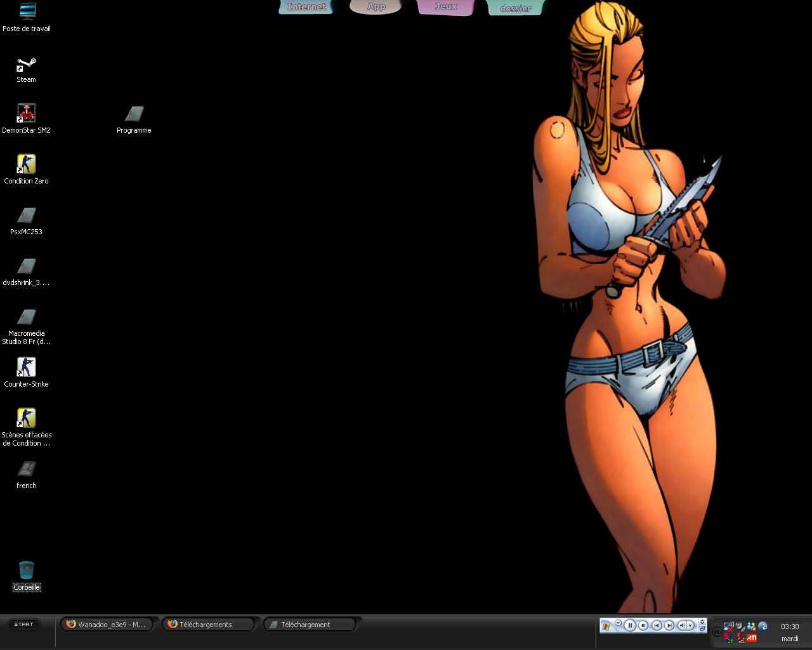812x650 pixels.
Task: Launch Steam from the desktop
Action: pos(26,69)
